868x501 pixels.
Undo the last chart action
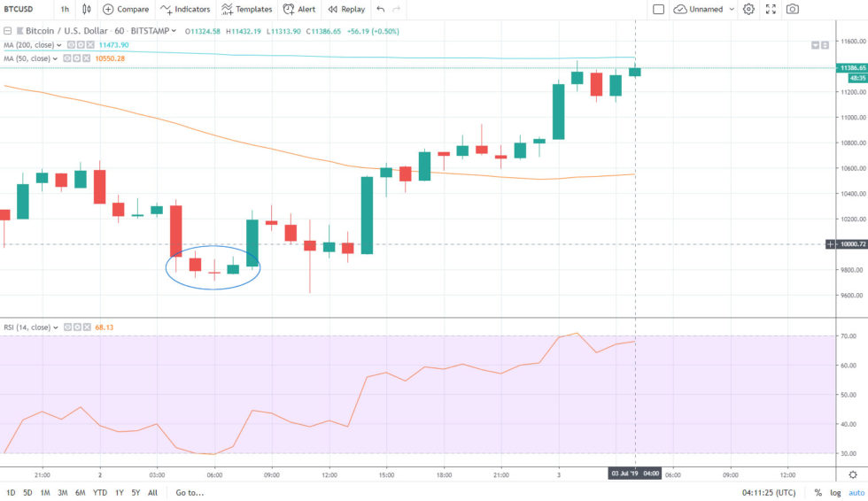click(380, 9)
